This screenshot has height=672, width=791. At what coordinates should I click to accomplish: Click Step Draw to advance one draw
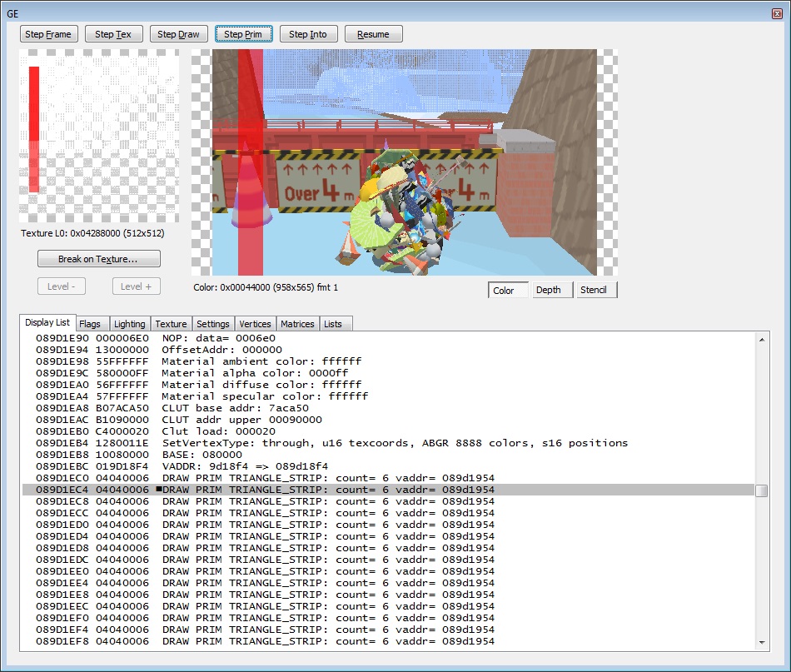(x=179, y=34)
